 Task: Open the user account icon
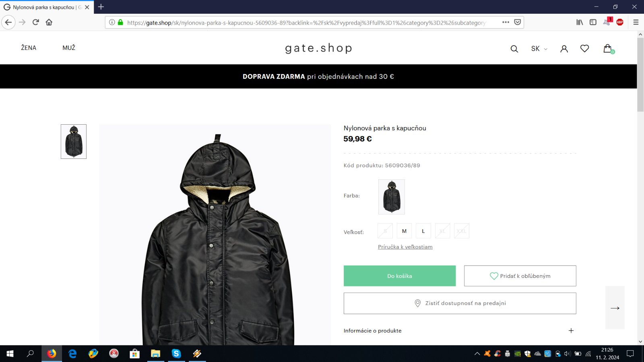pos(564,49)
